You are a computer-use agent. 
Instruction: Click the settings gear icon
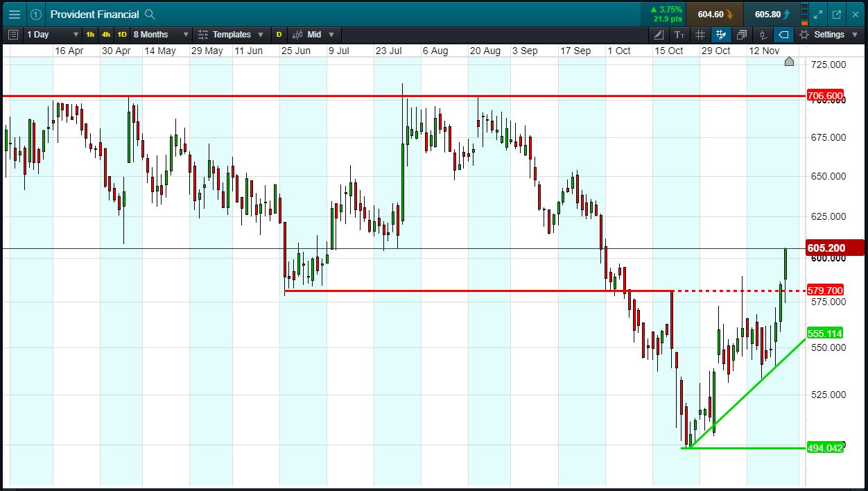(x=804, y=34)
